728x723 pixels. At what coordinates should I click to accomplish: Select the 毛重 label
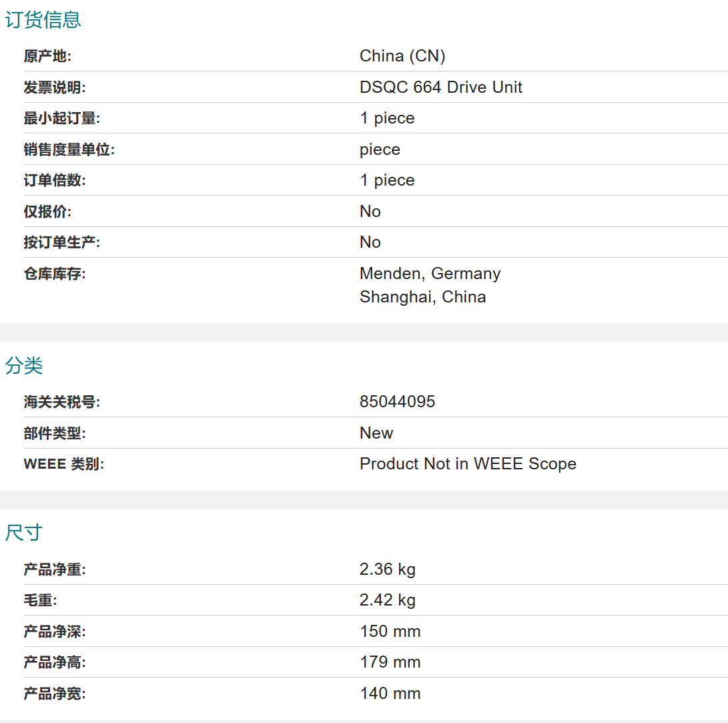(x=41, y=600)
